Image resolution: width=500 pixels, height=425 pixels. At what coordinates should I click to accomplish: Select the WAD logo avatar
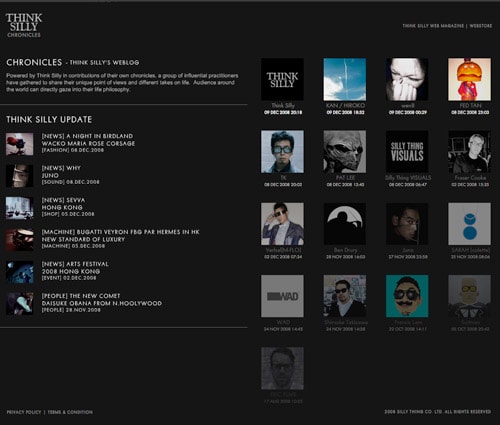pyautogui.click(x=282, y=296)
